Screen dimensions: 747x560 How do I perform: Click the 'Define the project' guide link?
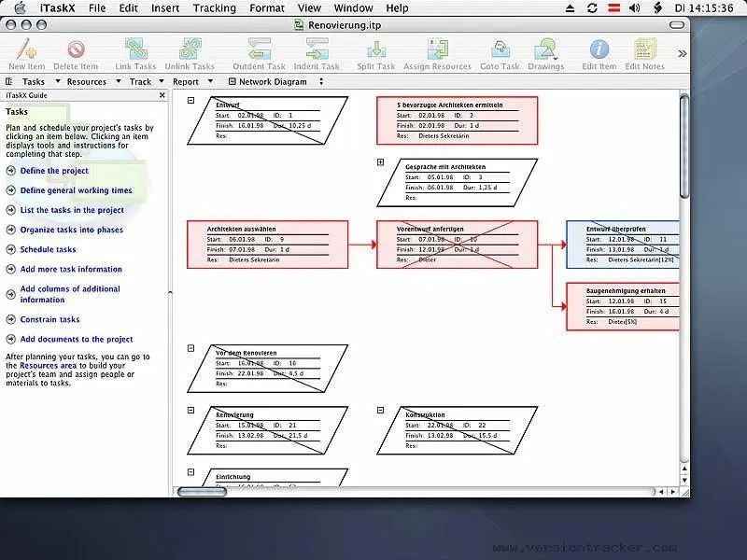pos(54,171)
